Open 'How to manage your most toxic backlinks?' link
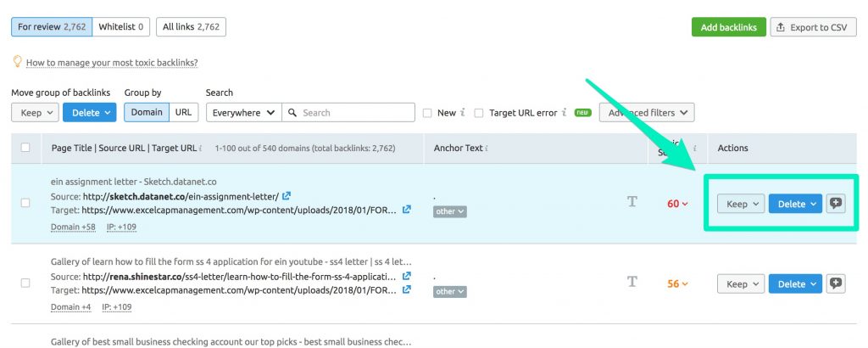This screenshot has width=868, height=348. (x=112, y=63)
